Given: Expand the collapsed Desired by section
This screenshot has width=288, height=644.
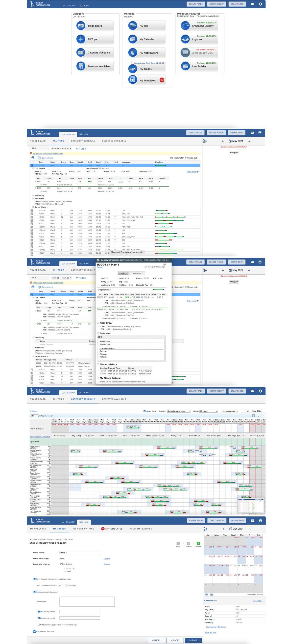Looking at the screenshot, I should pyautogui.click(x=33, y=195).
